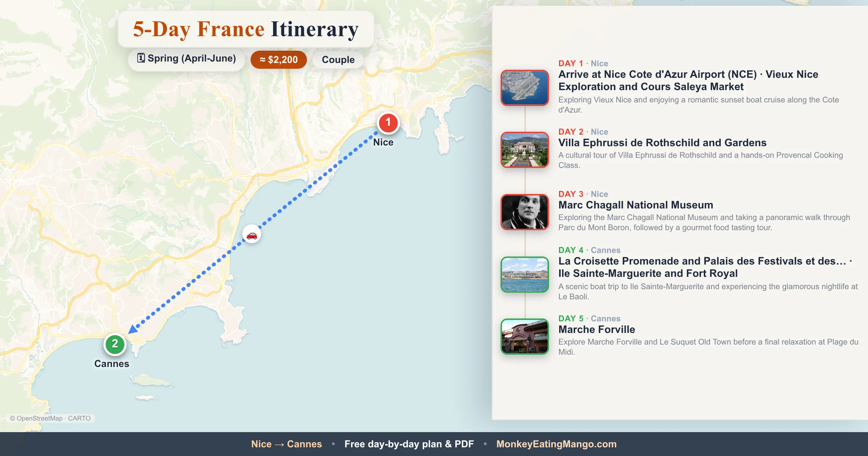Click the Parc du Mont Boron description
This screenshot has height=456, width=868.
click(704, 222)
